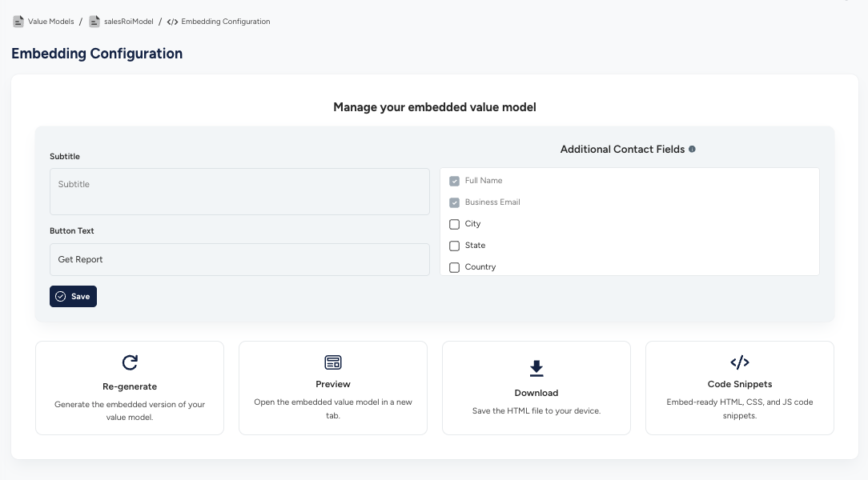Click the 'Generate the embedded version' description text

tap(130, 411)
